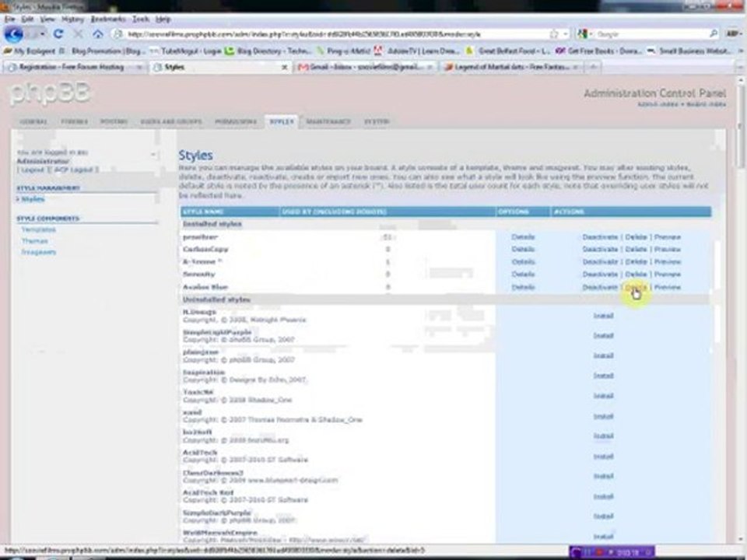This screenshot has height=560, width=747.
Task: Install the AcidTech Red style
Action: coord(603,497)
